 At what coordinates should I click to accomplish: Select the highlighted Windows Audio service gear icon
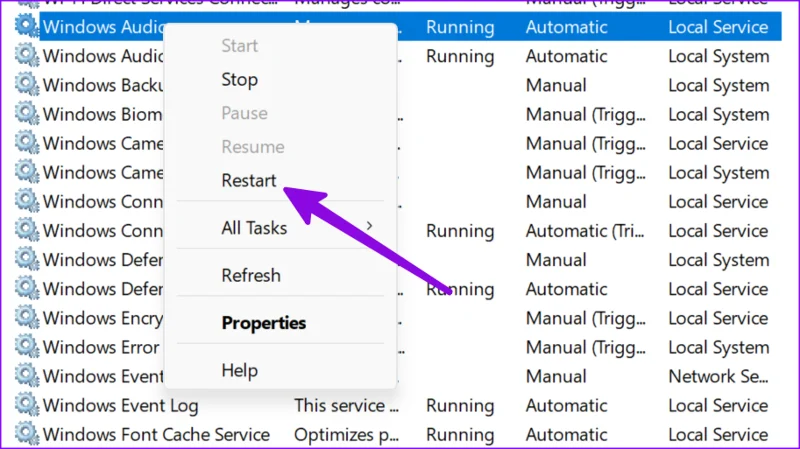point(27,26)
